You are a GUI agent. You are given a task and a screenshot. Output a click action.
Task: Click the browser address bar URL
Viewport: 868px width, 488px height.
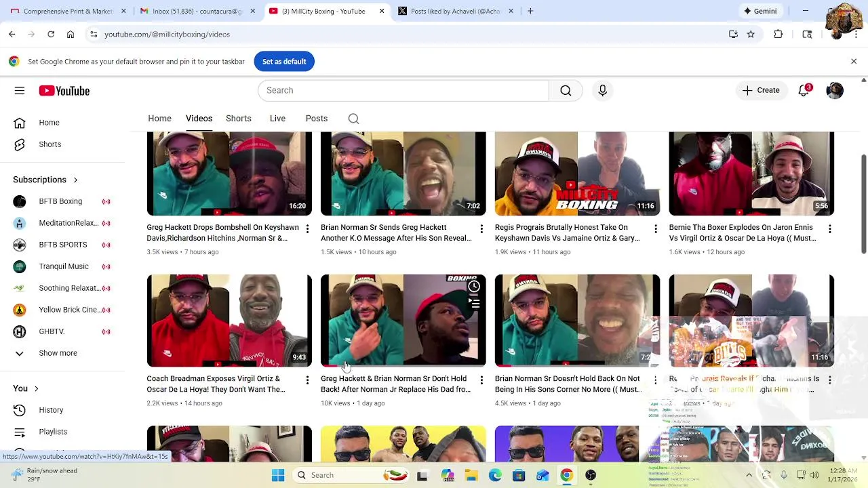pos(167,34)
